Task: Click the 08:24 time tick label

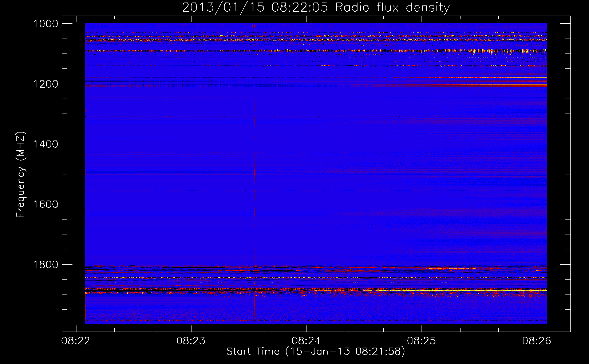Action: (x=306, y=341)
